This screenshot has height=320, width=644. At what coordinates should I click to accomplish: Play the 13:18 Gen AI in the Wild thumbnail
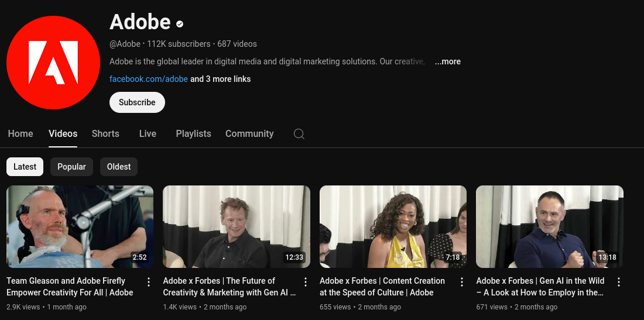click(x=550, y=226)
